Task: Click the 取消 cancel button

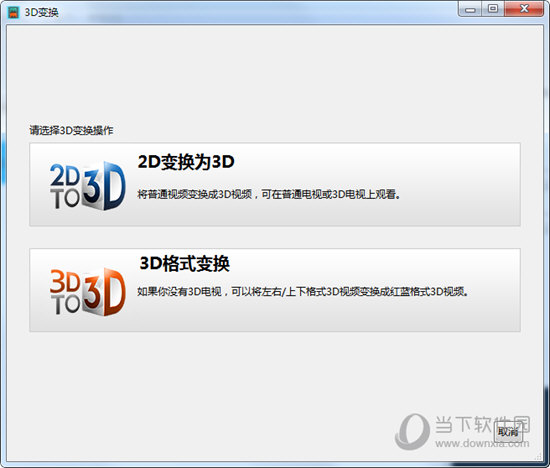Action: (508, 432)
